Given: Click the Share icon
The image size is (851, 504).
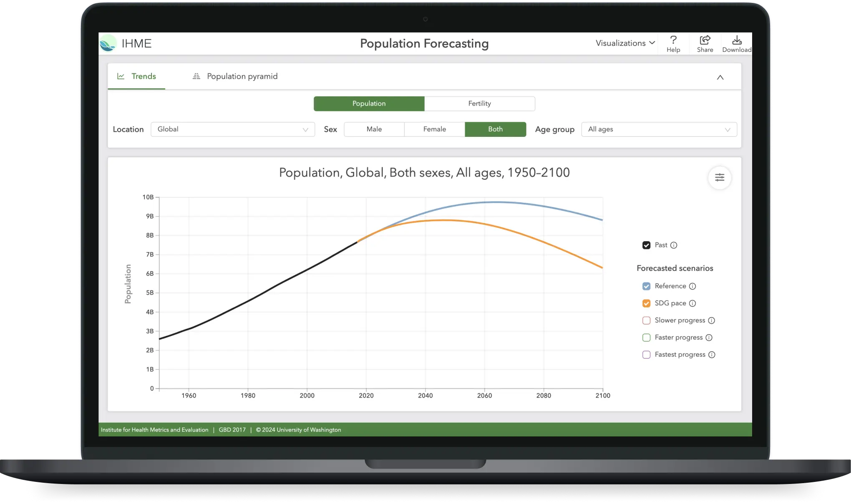Looking at the screenshot, I should [705, 40].
